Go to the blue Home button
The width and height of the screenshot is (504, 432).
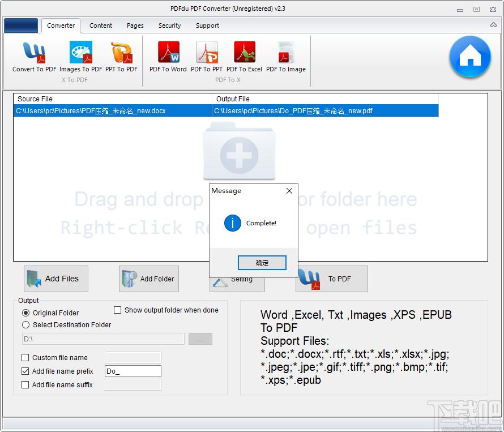tap(470, 57)
